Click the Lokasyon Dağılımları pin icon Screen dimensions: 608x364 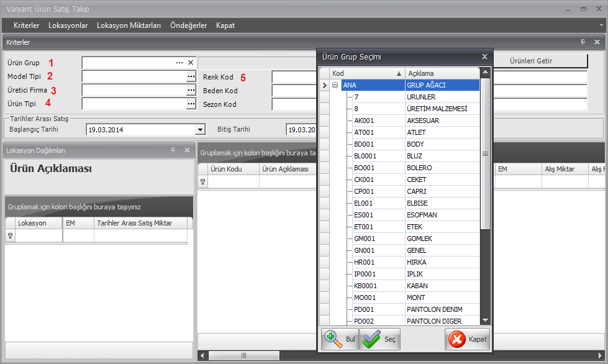pyautogui.click(x=173, y=150)
